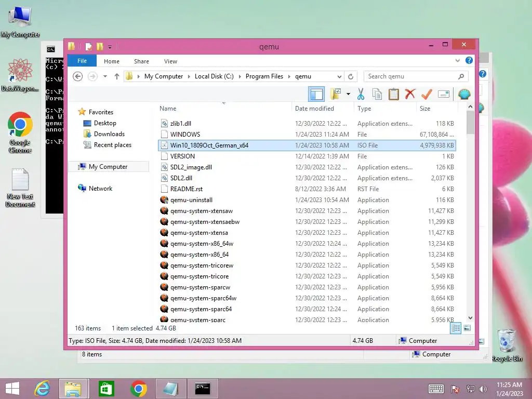This screenshot has height=399, width=532.
Task: Open the folder options dropdown arrow
Action: 348,94
